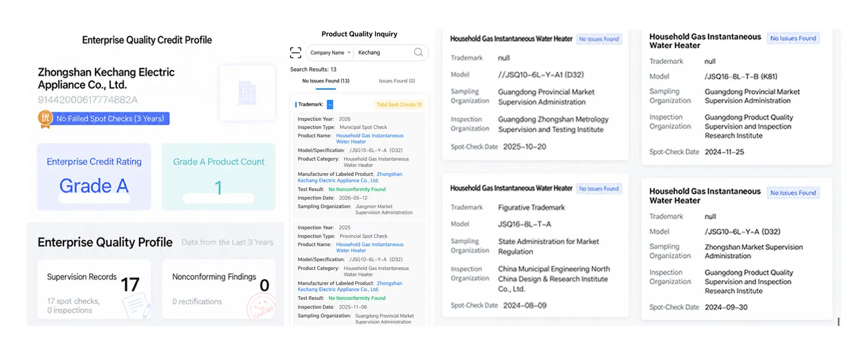Open the Company Name search-type dropdown
Screen dimensions: 868x358
[x=330, y=53]
